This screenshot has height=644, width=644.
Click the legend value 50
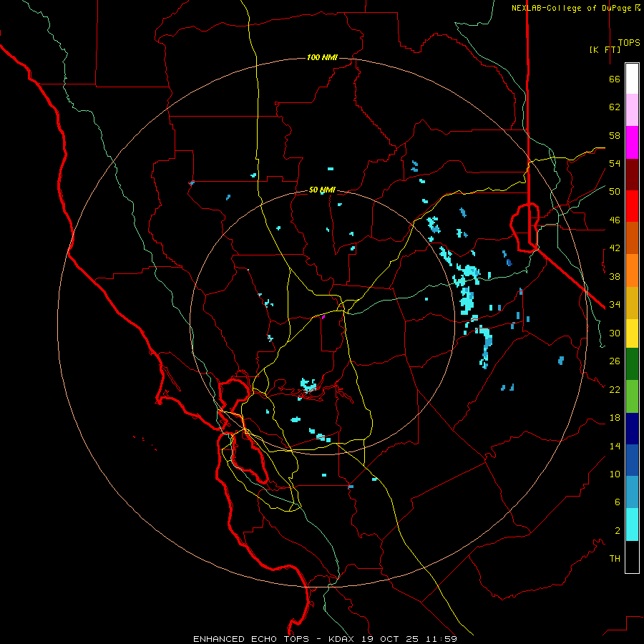coord(615,192)
